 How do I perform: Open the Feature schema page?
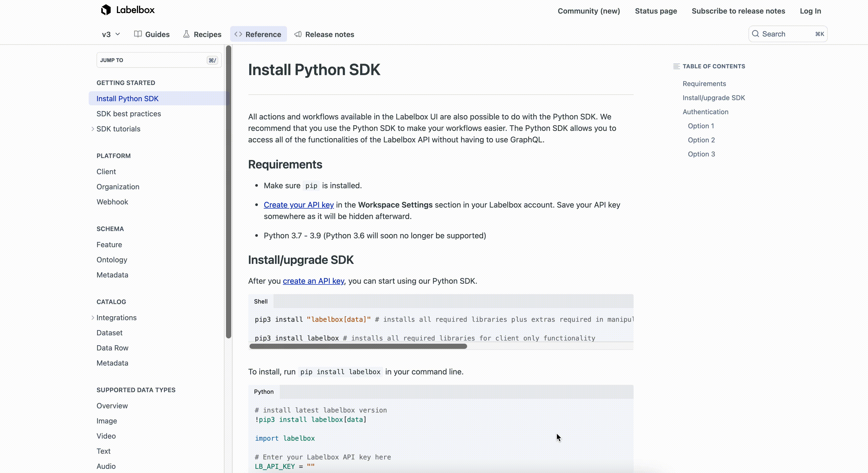coord(109,245)
